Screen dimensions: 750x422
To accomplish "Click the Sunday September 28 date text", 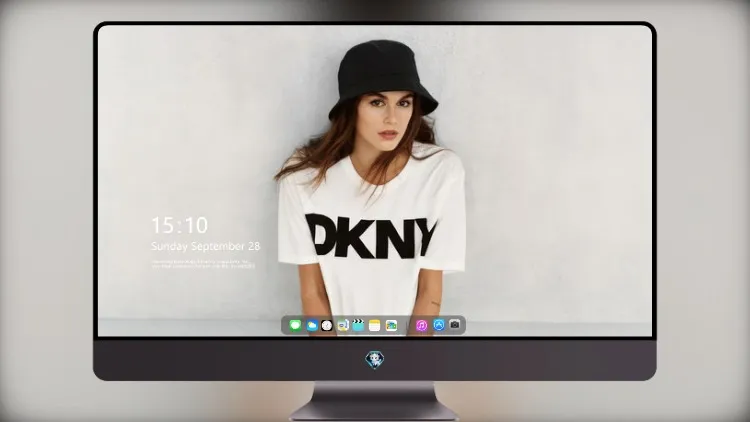I will pyautogui.click(x=206, y=246).
